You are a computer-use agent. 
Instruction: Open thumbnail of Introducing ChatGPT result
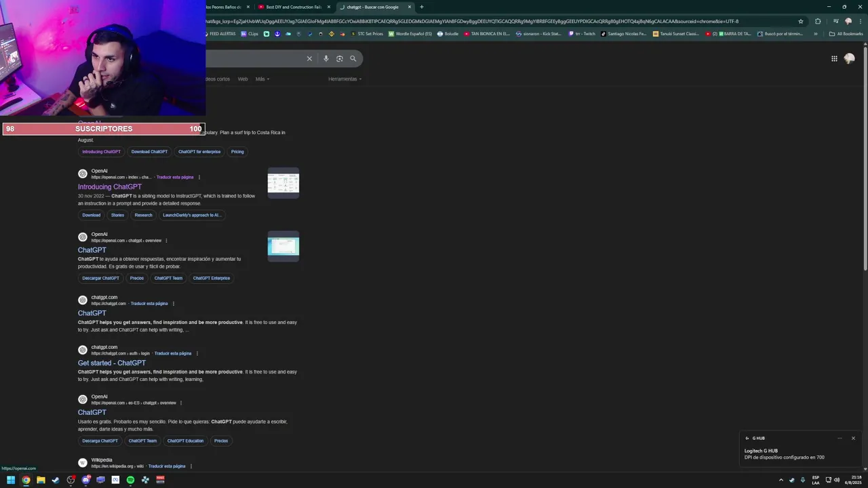[x=283, y=183]
